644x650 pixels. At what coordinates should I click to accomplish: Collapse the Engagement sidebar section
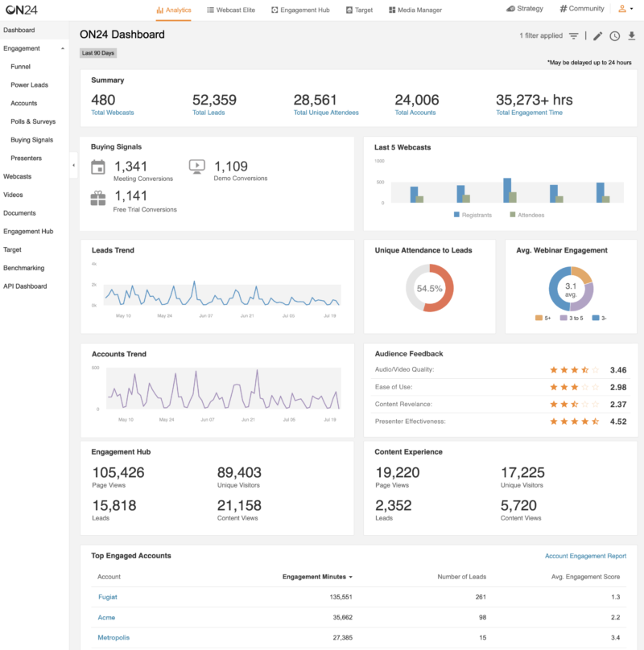[x=63, y=48]
